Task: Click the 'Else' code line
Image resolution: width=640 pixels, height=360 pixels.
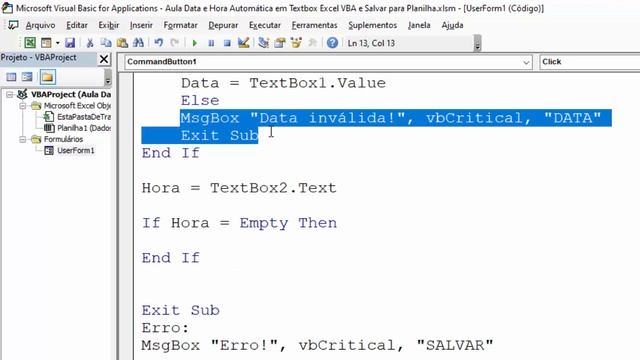Action: 200,101
